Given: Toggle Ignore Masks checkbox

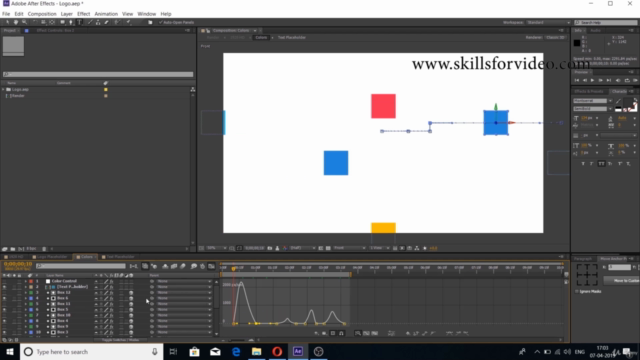Looking at the screenshot, I should click(x=577, y=291).
